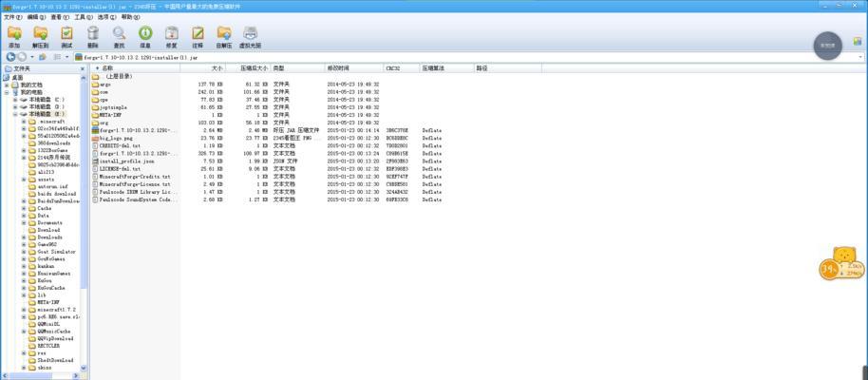Sort by the 大小 column header
The height and width of the screenshot is (380, 868).
click(x=203, y=68)
